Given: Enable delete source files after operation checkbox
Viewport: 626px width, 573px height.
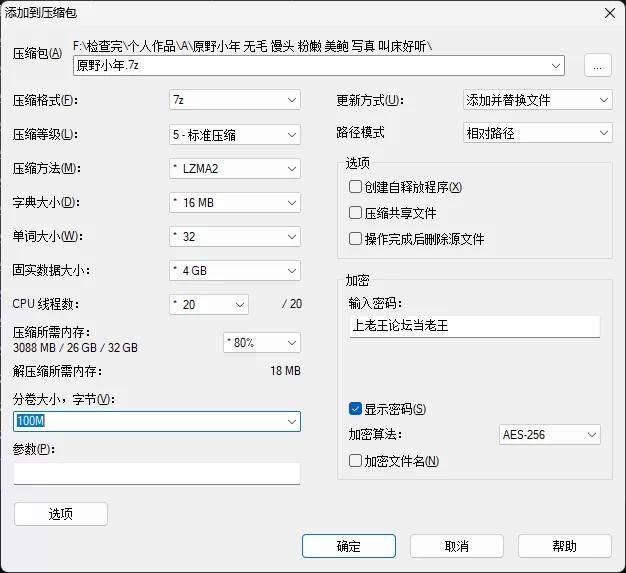Looking at the screenshot, I should pos(355,239).
